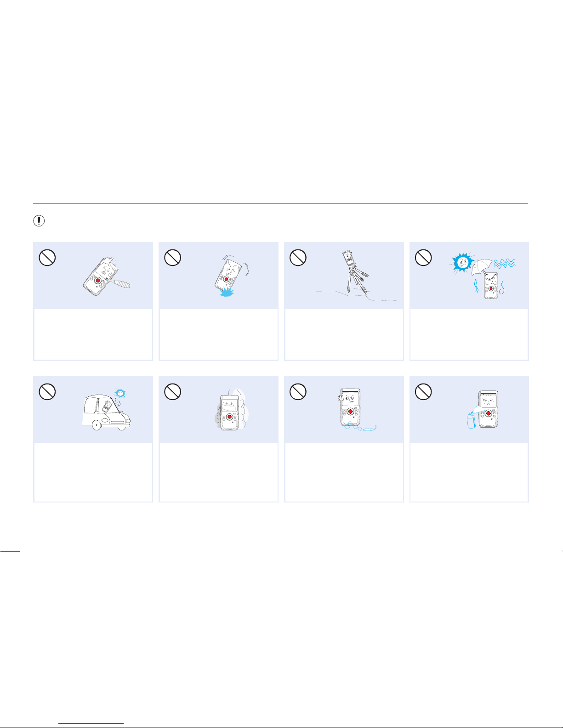Click prohibition symbol on cable card
Viewport: 563px width, 728px height.
(x=298, y=391)
